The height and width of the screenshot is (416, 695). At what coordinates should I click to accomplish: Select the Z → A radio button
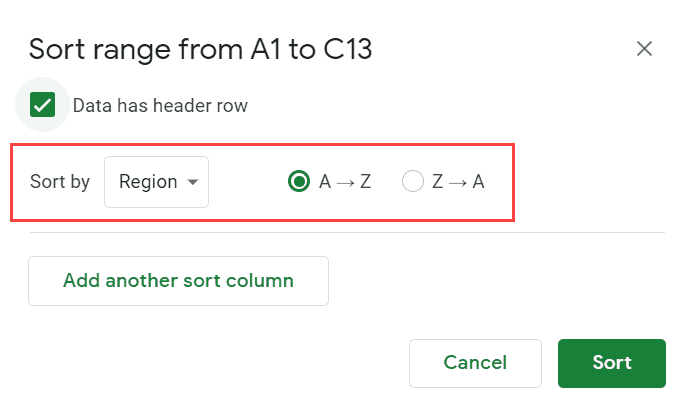tap(412, 182)
